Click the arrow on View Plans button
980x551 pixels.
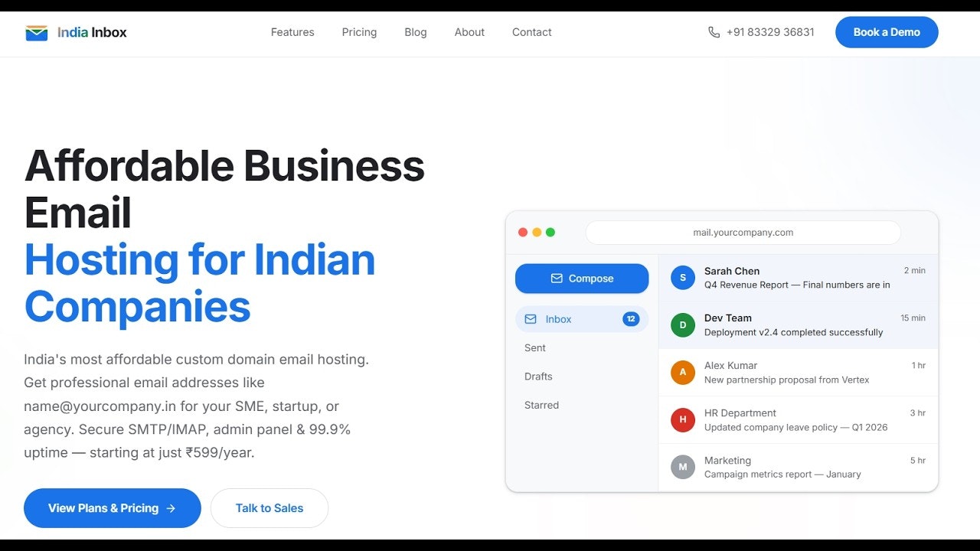click(171, 508)
